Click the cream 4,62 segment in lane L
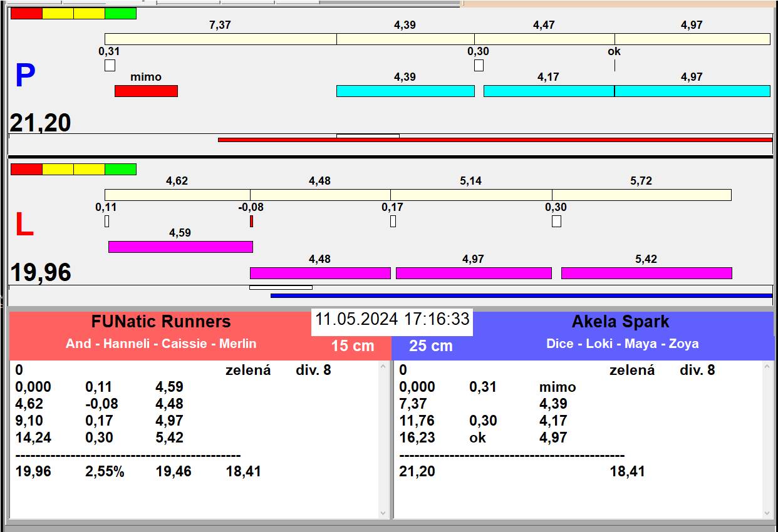778x532 pixels. click(177, 195)
